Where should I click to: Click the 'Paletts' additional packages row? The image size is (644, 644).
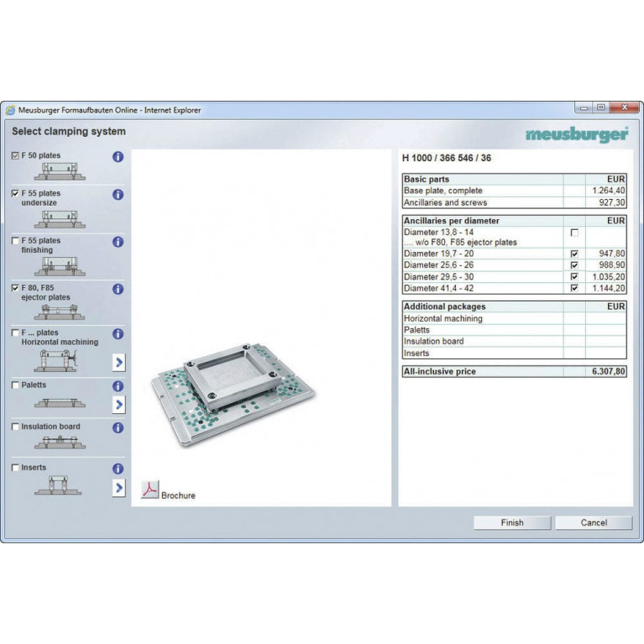coord(514,330)
